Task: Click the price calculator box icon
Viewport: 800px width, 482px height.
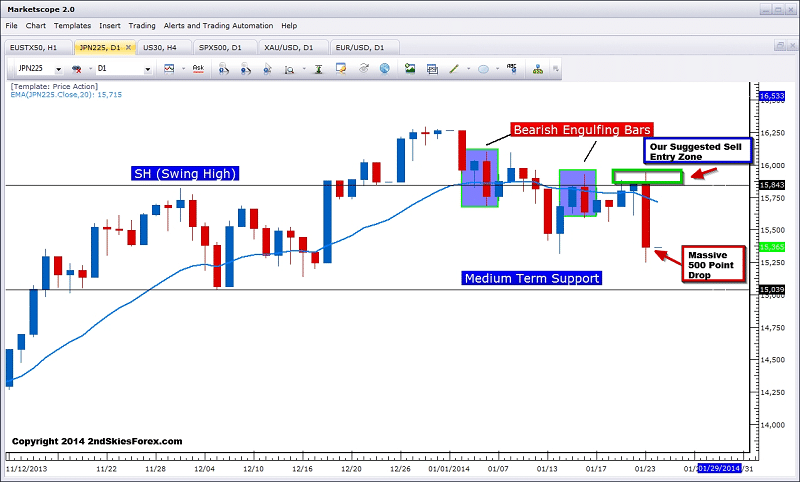Action: [x=432, y=69]
